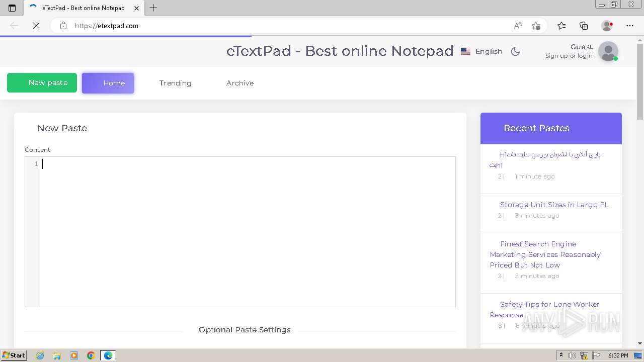Click the Guest avatar icon

click(608, 51)
